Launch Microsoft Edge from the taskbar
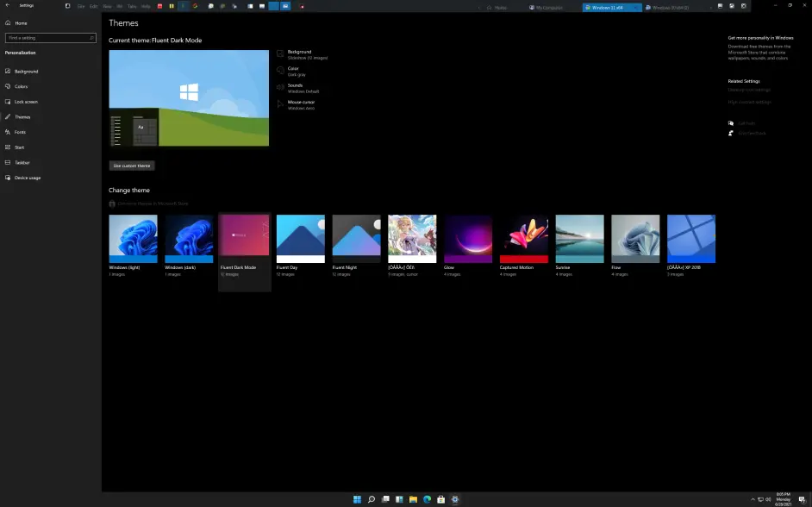Image resolution: width=812 pixels, height=507 pixels. pyautogui.click(x=428, y=499)
